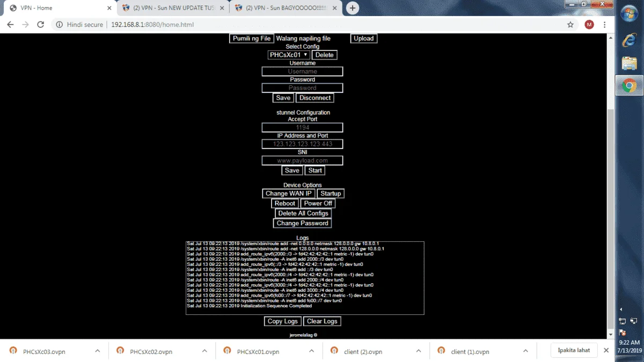Image resolution: width=644 pixels, height=362 pixels.
Task: Open Chrome three-dot menu
Action: [x=605, y=25]
